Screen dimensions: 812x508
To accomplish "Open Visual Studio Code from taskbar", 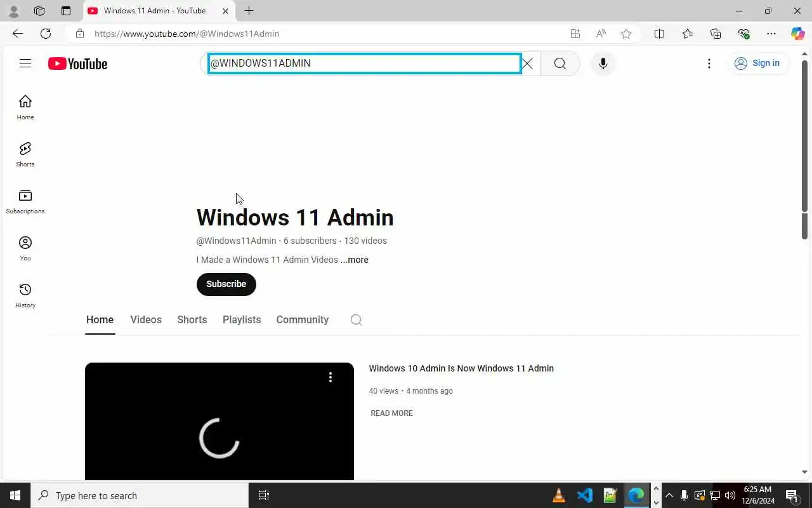I will tap(584, 495).
